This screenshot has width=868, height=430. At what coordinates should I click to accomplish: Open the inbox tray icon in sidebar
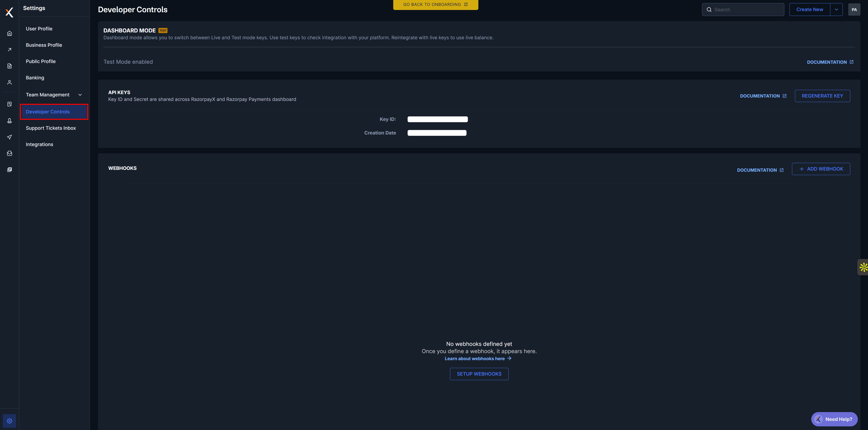pos(10,153)
